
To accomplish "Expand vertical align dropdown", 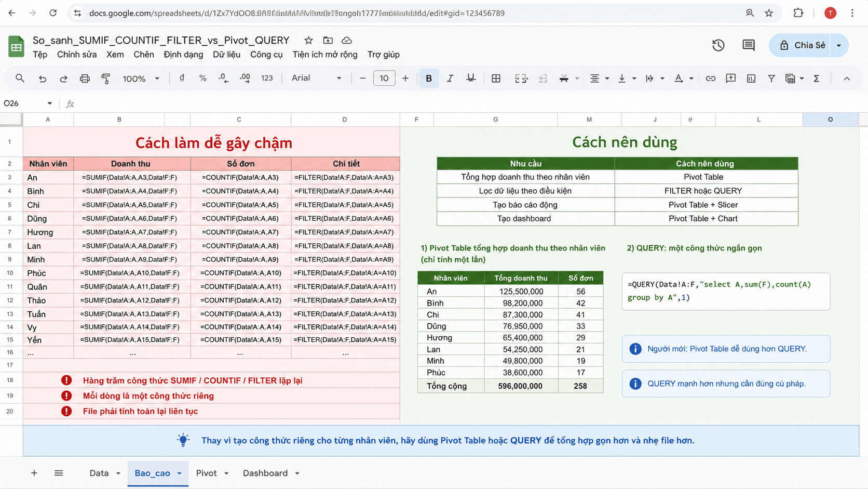I will 634,79.
